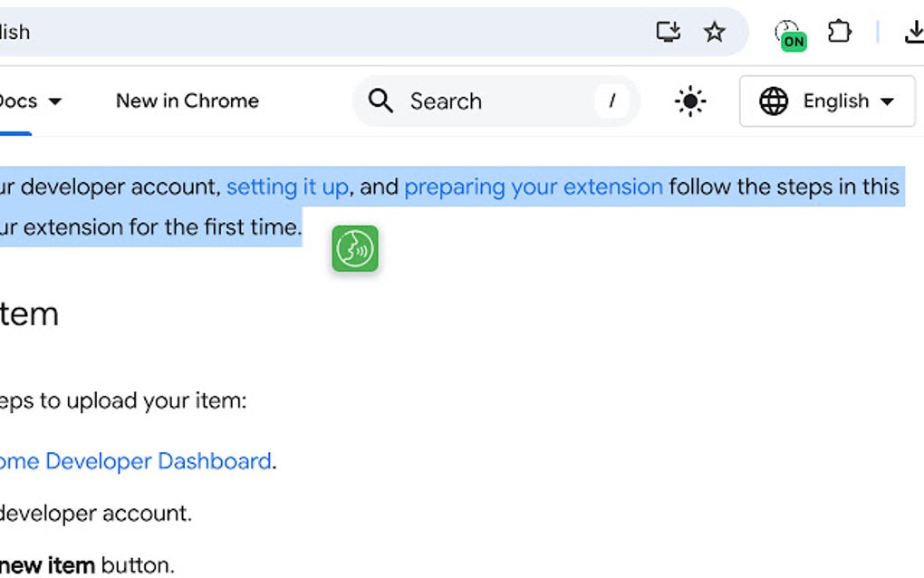Image resolution: width=924 pixels, height=578 pixels.
Task: Switch to the Docs tab
Action: coord(18,101)
